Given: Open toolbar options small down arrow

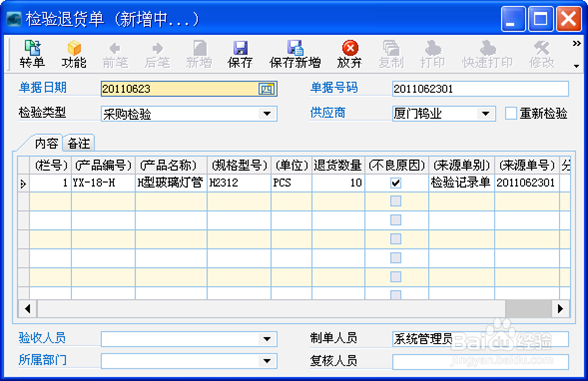Looking at the screenshot, I should [x=576, y=66].
